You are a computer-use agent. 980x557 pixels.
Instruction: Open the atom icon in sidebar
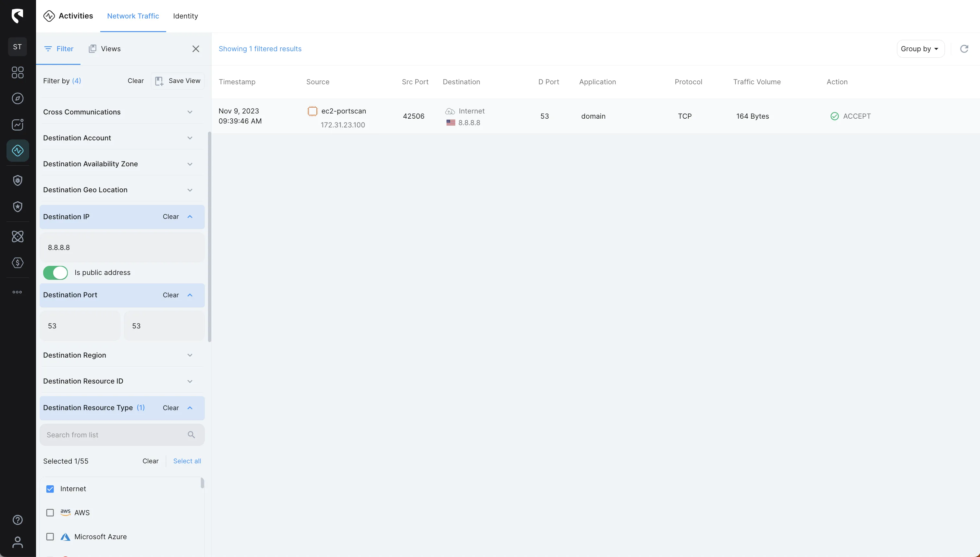point(17,236)
